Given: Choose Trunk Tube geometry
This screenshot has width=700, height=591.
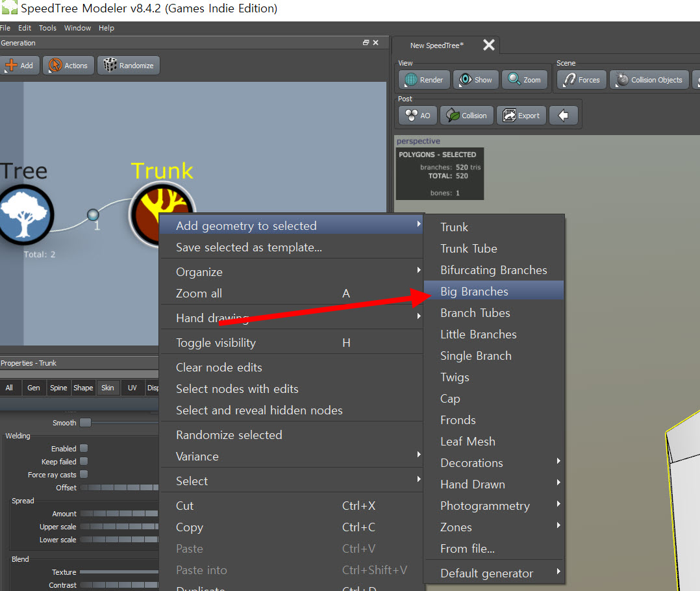Looking at the screenshot, I should (x=494, y=249).
